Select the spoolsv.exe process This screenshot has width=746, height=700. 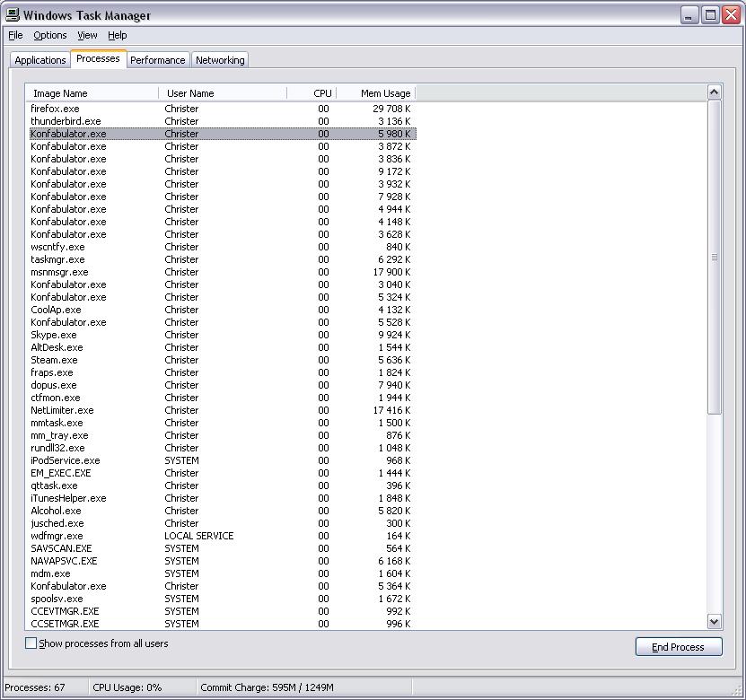tap(223, 599)
